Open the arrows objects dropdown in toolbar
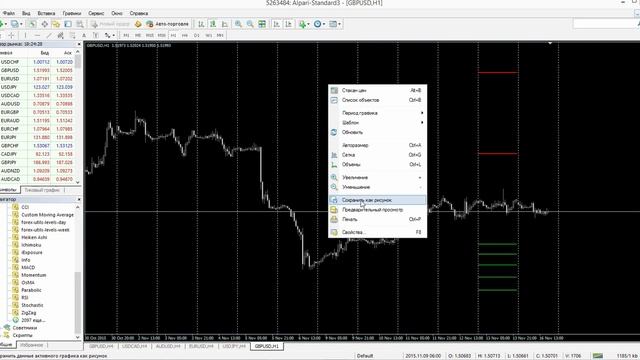Viewport: 640px width, 360px height. (x=109, y=36)
